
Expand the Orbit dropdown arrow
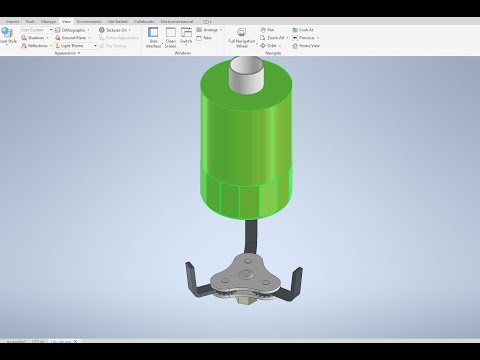pyautogui.click(x=280, y=46)
